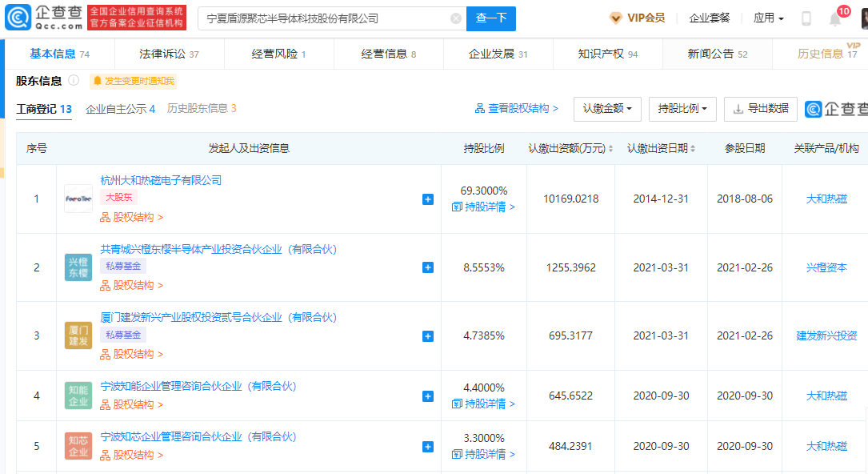Screen dimensions: 868x474
Task: Click the 全国企业信用查询系统 red banner
Action: click(137, 17)
